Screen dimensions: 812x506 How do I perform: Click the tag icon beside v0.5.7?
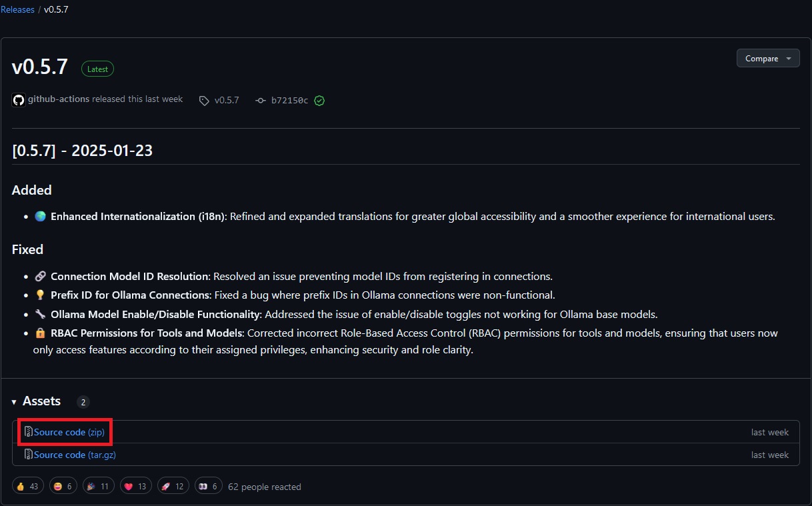click(204, 101)
